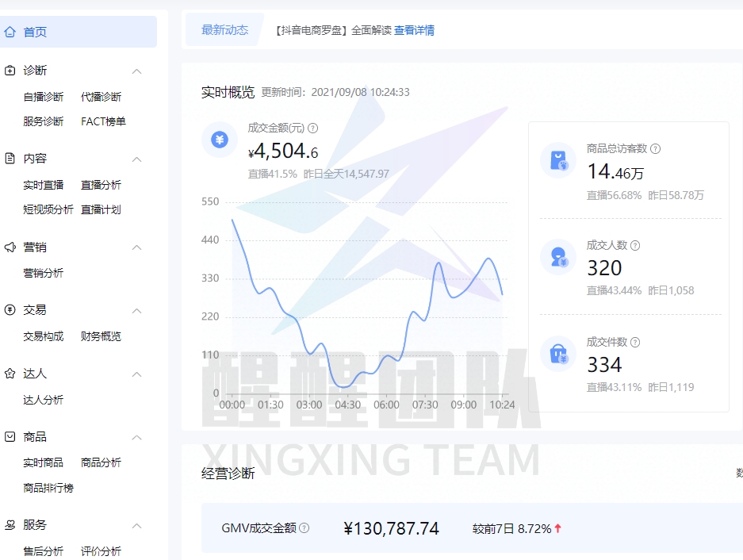Screen dimensions: 743x560
Task: Click the 服务 service section icon
Action: point(9,525)
